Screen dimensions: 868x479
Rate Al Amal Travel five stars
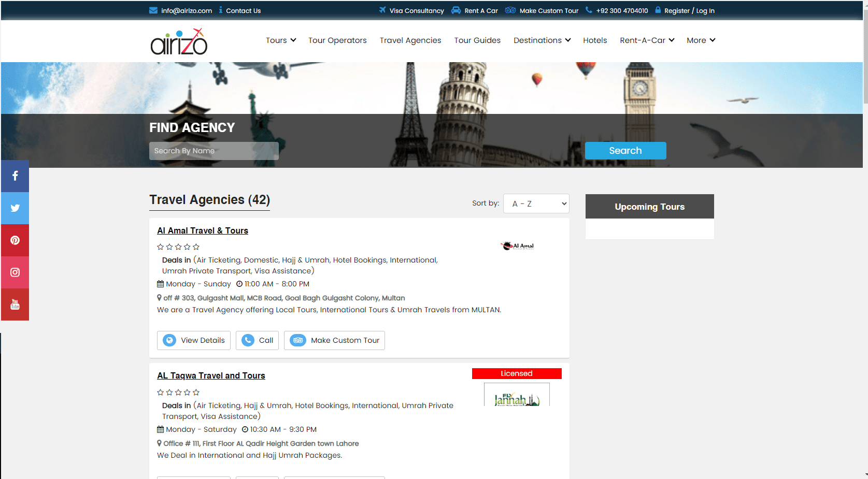point(196,247)
